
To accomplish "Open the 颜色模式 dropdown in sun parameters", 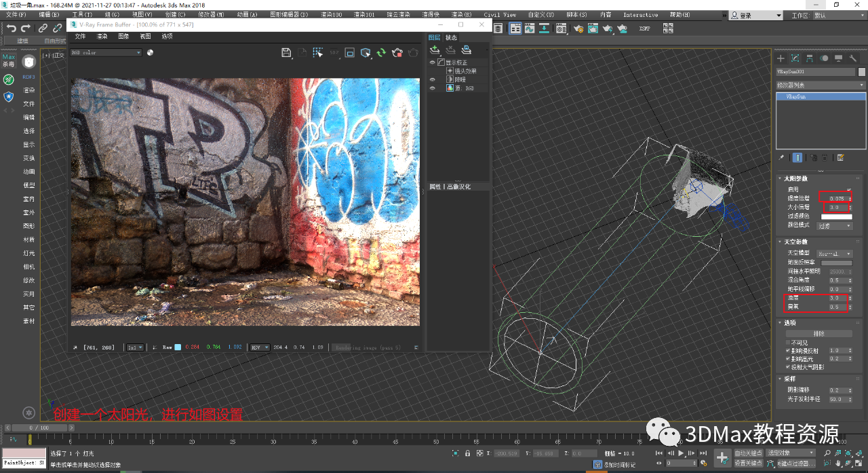I will [835, 225].
